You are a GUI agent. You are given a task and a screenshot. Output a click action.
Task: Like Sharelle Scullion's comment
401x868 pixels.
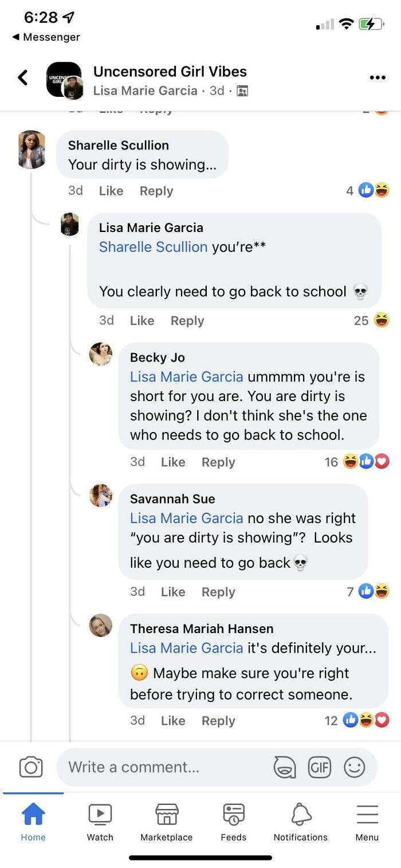click(111, 191)
